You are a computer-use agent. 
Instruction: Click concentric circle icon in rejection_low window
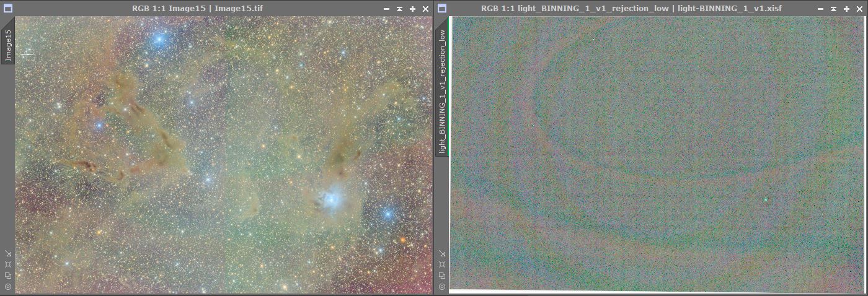tap(442, 287)
